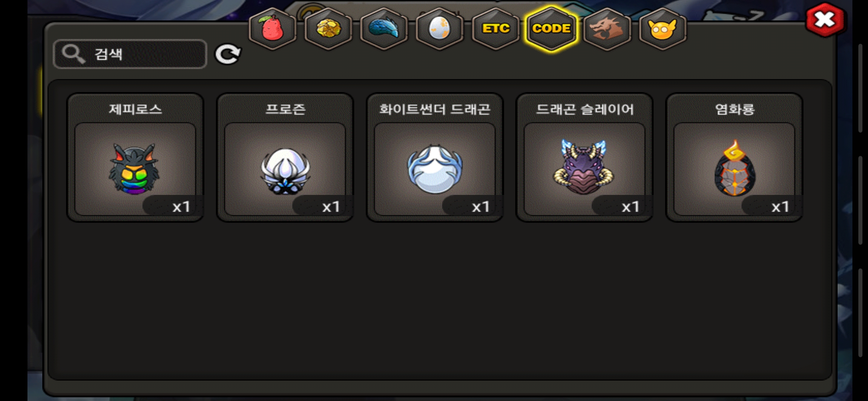This screenshot has height=401, width=868.
Task: Click the 검색 search input field
Action: click(130, 54)
